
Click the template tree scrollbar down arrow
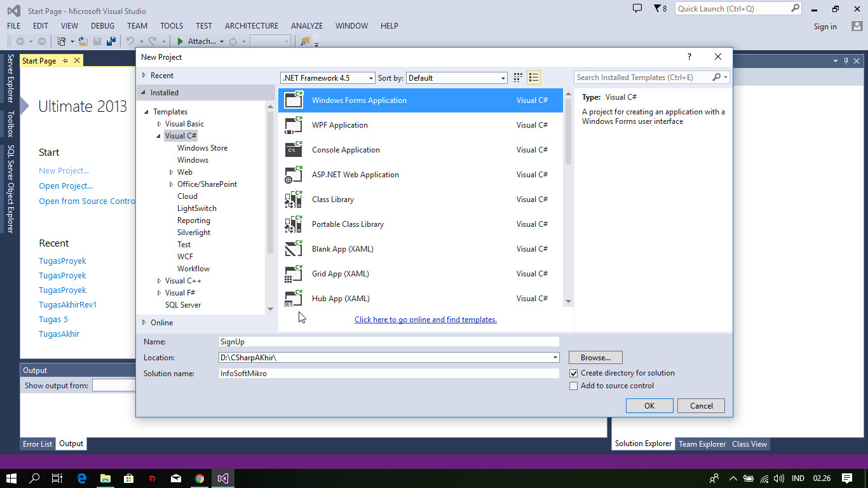[270, 309]
